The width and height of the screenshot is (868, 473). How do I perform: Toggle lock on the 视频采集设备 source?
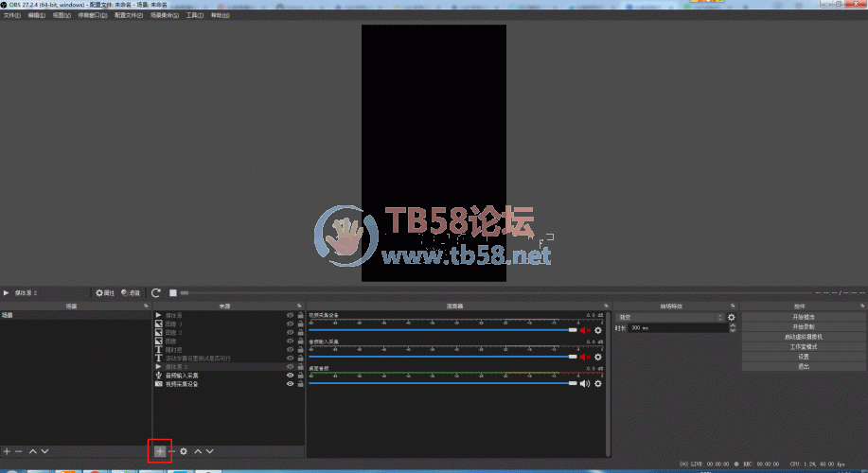(301, 384)
